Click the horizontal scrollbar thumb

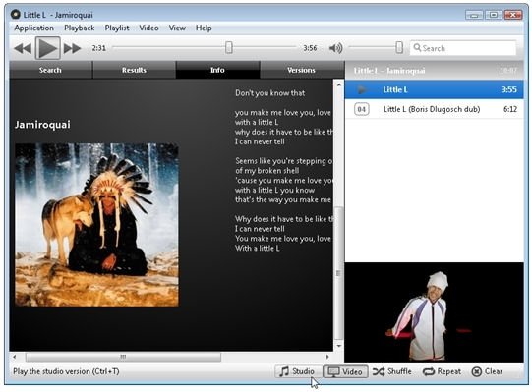point(123,357)
